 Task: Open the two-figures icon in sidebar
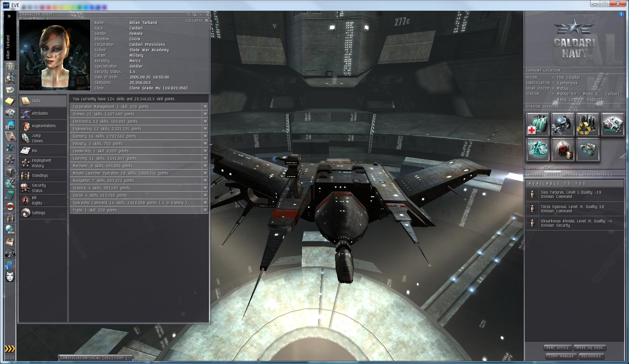(10, 218)
